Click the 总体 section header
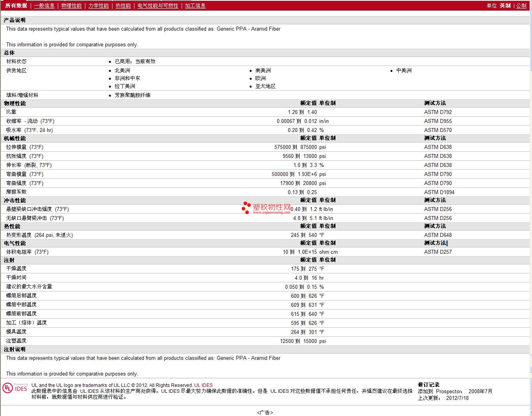 coord(9,53)
